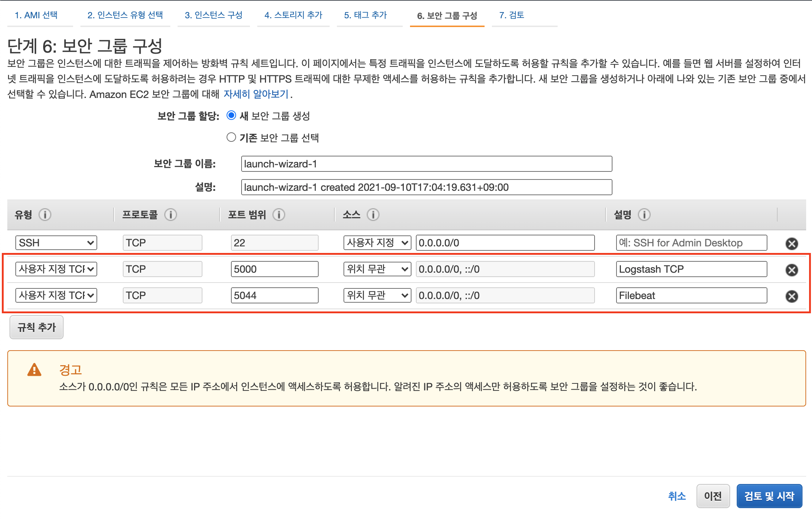
Task: Go to 7. 검토 step tab
Action: [512, 15]
